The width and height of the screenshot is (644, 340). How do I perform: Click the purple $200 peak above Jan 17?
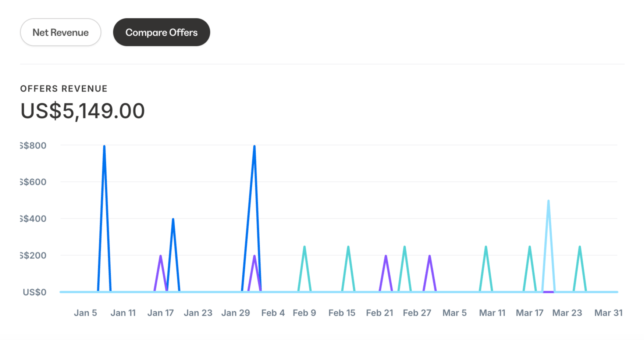(161, 256)
